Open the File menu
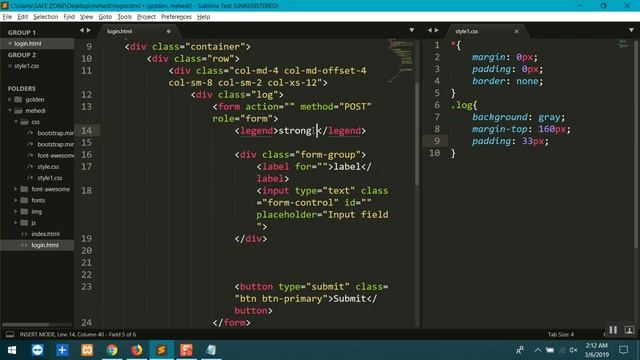 coord(7,17)
